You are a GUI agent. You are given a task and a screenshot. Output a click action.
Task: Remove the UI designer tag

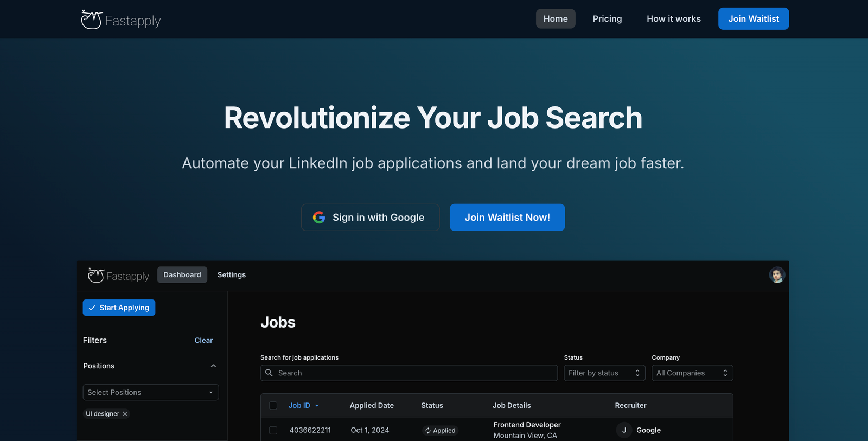125,414
